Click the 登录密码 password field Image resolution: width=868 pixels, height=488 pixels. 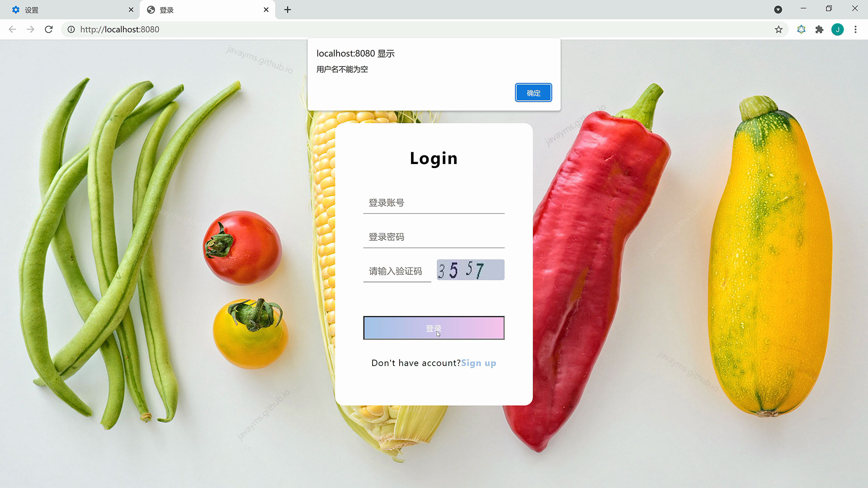(x=434, y=237)
